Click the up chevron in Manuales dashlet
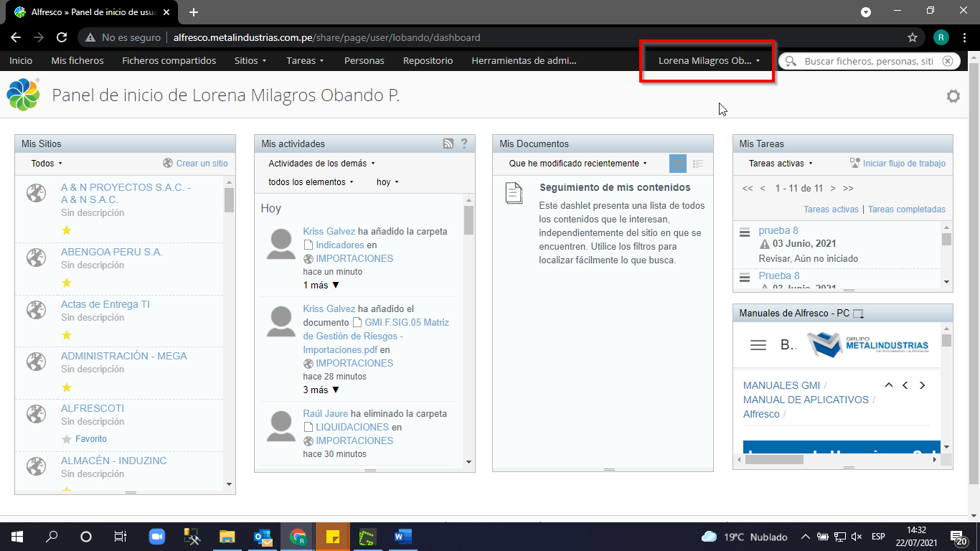The height and width of the screenshot is (551, 980). pyautogui.click(x=889, y=385)
